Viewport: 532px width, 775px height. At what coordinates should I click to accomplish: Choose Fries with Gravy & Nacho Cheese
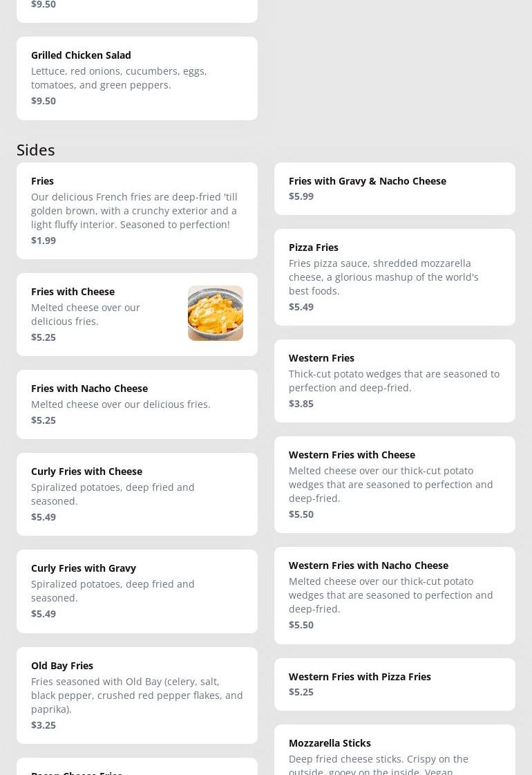click(395, 189)
